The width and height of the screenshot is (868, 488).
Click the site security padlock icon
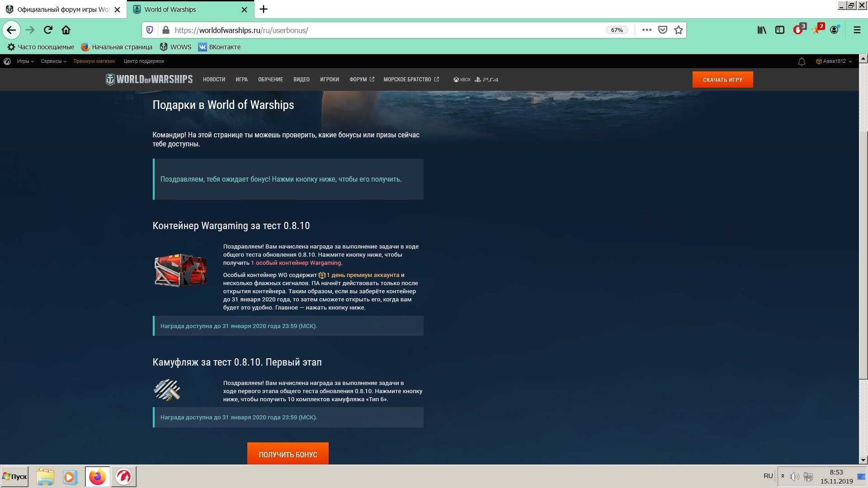166,30
